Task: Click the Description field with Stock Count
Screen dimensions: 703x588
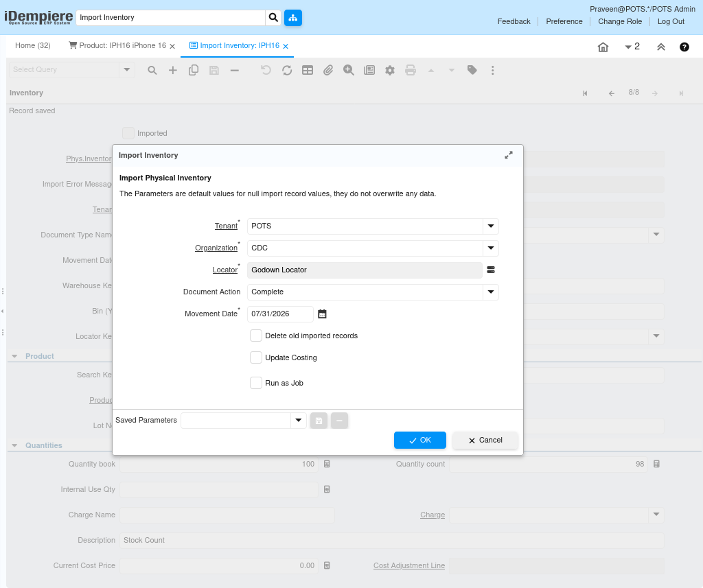Action: point(392,540)
